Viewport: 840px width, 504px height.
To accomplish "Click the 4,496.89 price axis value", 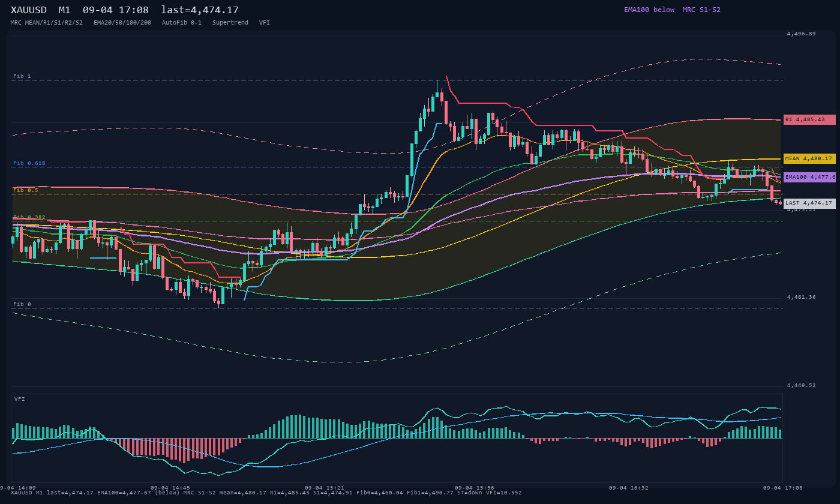I will coord(802,34).
